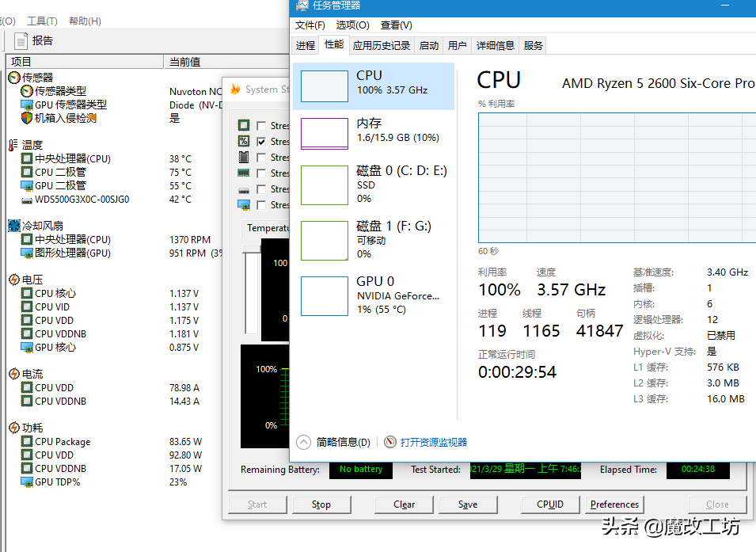The height and width of the screenshot is (552, 756).
Task: Collapse details using the 简略信息 arrow icon
Action: point(303,442)
